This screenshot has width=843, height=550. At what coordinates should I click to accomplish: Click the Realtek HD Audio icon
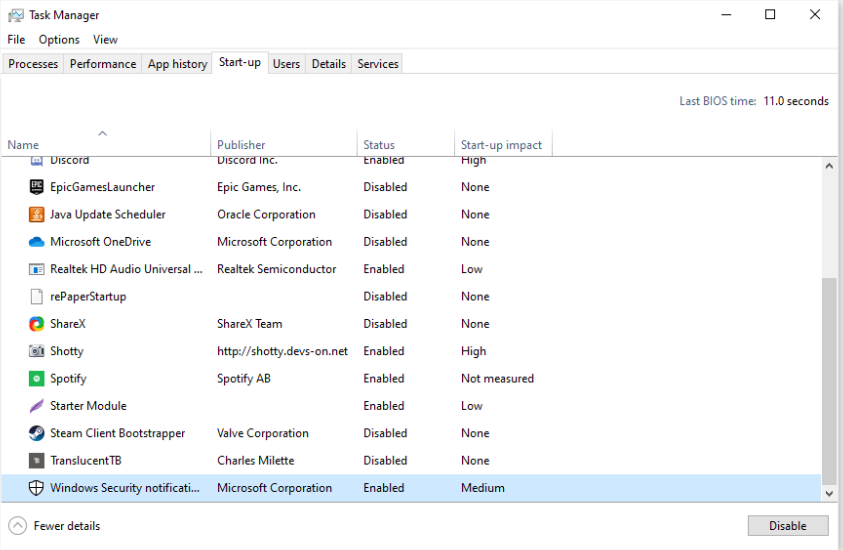tap(36, 269)
